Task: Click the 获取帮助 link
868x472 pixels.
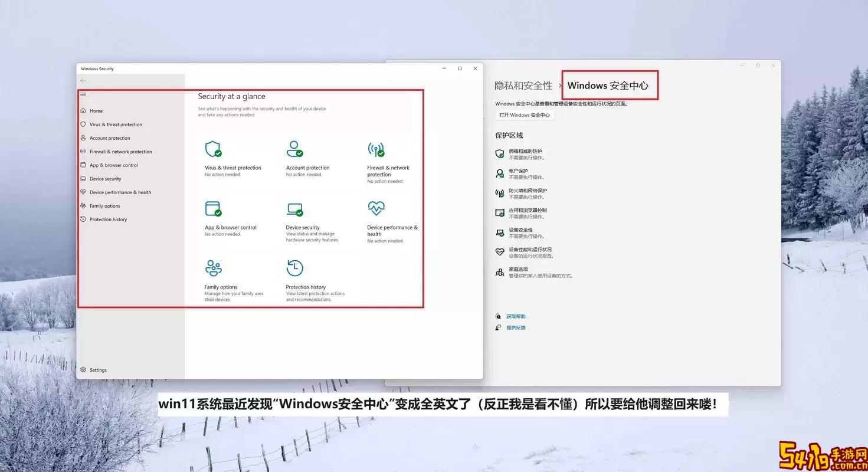Action: (x=515, y=317)
